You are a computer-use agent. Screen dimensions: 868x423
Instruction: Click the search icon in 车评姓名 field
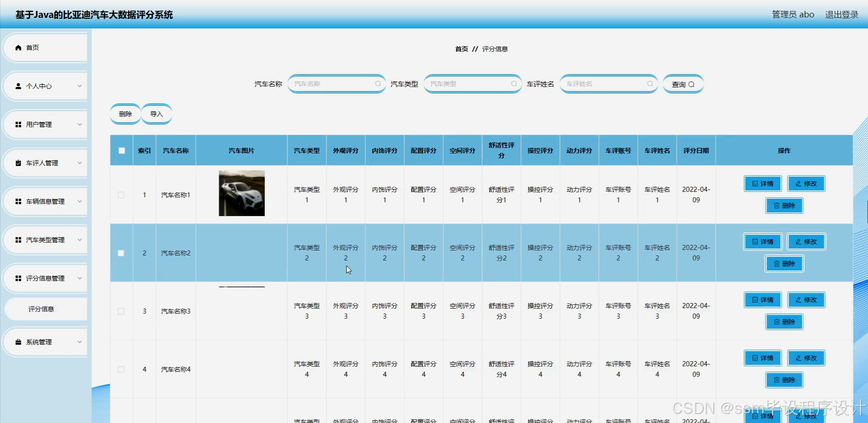(650, 84)
